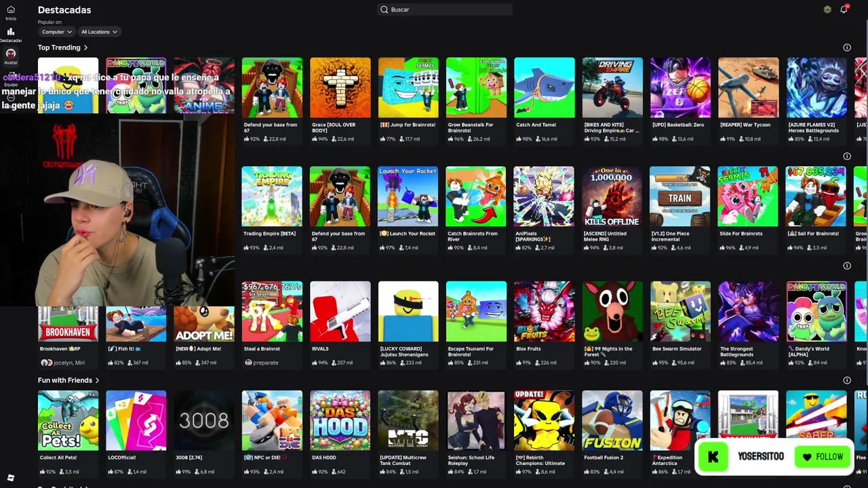Open Rebirth Champions: Ultimate thumbnail

544,420
